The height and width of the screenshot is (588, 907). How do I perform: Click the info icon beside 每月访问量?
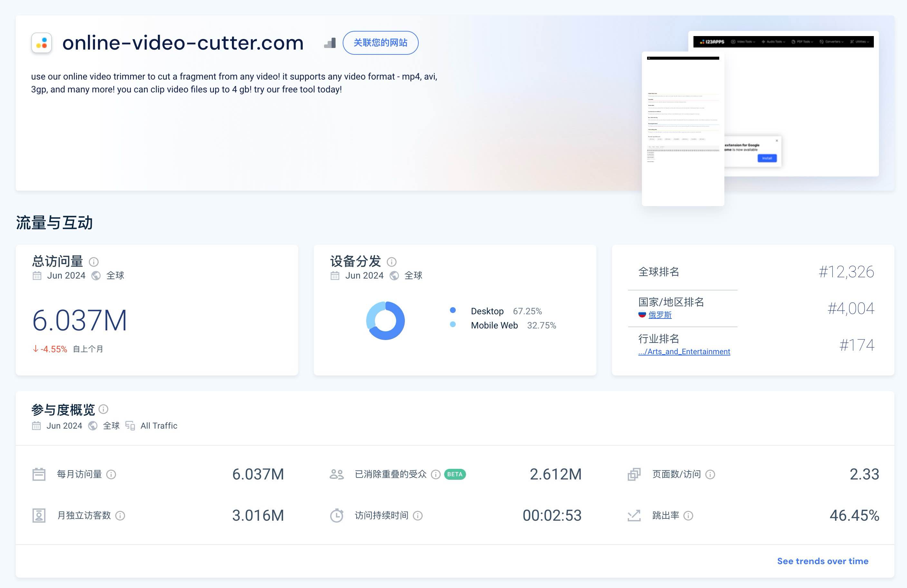pyautogui.click(x=111, y=474)
